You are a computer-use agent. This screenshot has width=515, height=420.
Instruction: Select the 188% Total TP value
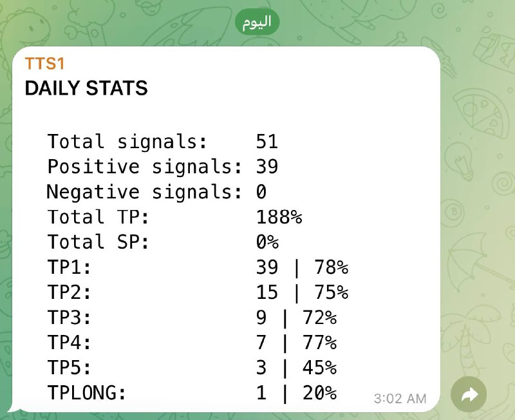279,217
